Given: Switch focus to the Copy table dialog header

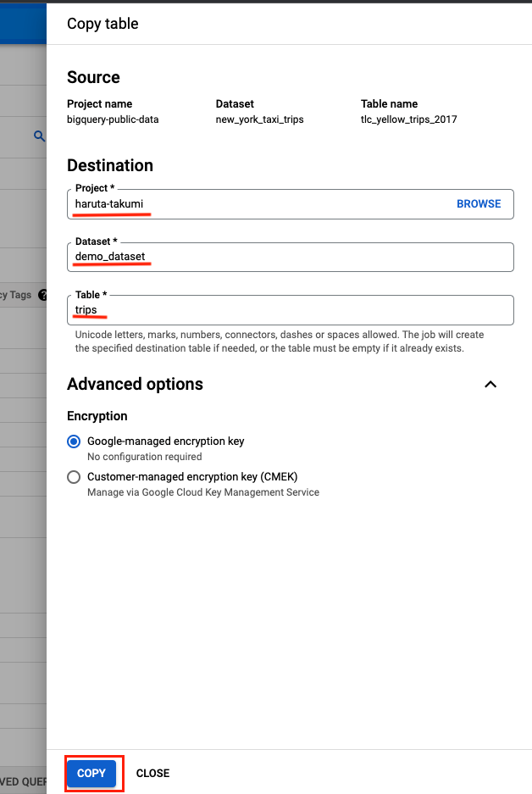Looking at the screenshot, I should click(102, 24).
